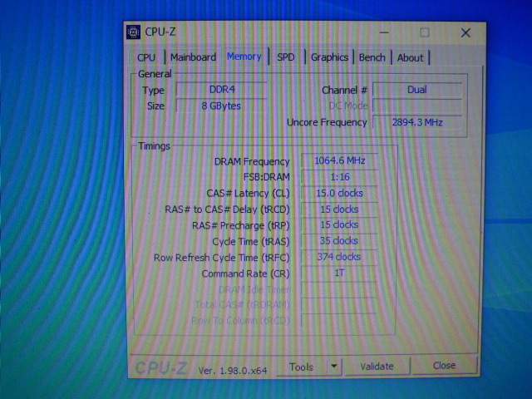Select the DRAM Frequency 1064.6 MHz value
Image resolution: width=532 pixels, height=399 pixels.
(339, 160)
